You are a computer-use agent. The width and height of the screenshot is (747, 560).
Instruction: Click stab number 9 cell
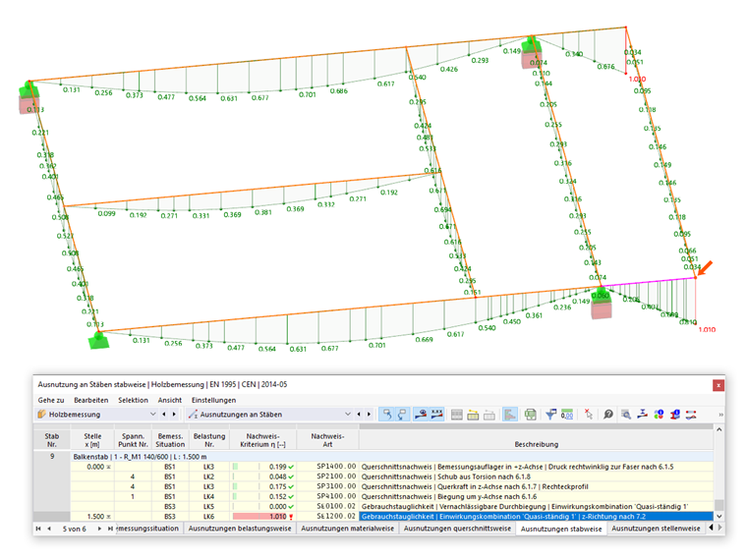[x=52, y=457]
